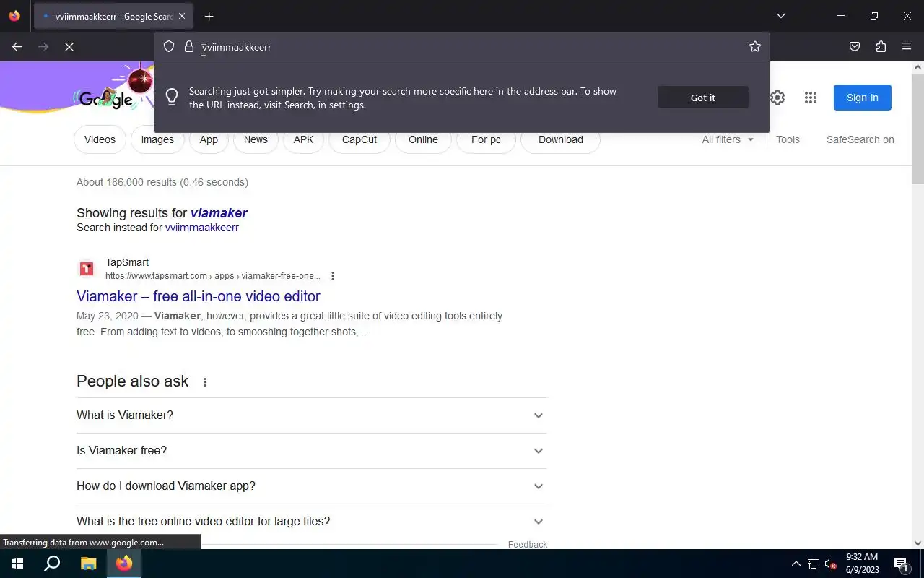This screenshot has width=924, height=578.
Task: Open Google quick settings gear
Action: click(777, 98)
